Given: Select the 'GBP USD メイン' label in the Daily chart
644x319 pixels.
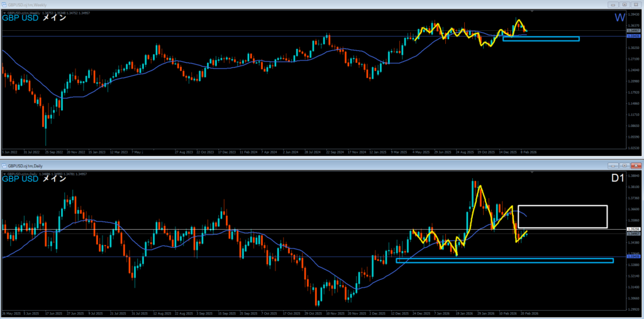Looking at the screenshot, I should click(x=35, y=179).
